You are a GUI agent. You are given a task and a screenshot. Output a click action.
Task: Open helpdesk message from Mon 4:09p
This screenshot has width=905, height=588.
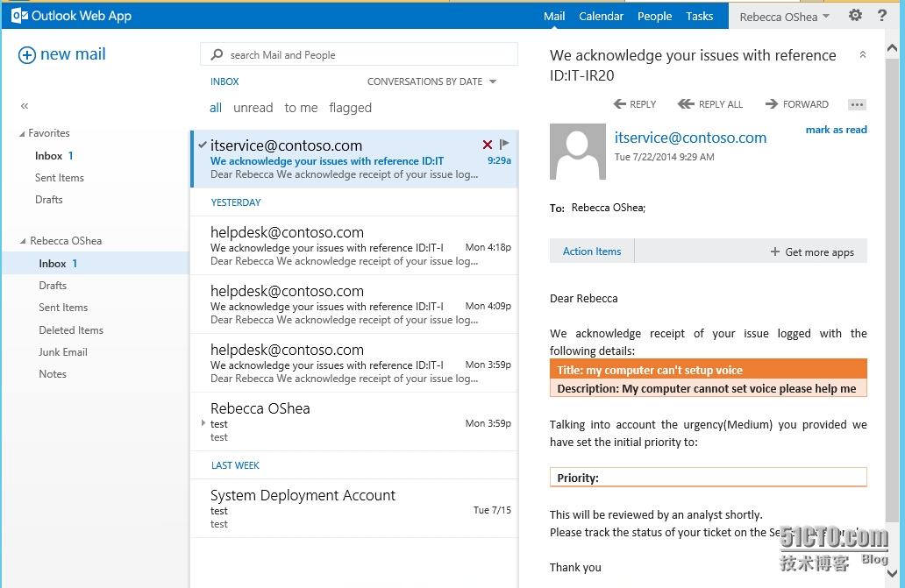coord(353,305)
